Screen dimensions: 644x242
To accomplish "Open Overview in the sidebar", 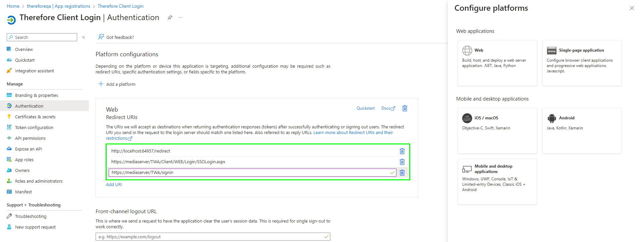I will click(24, 49).
